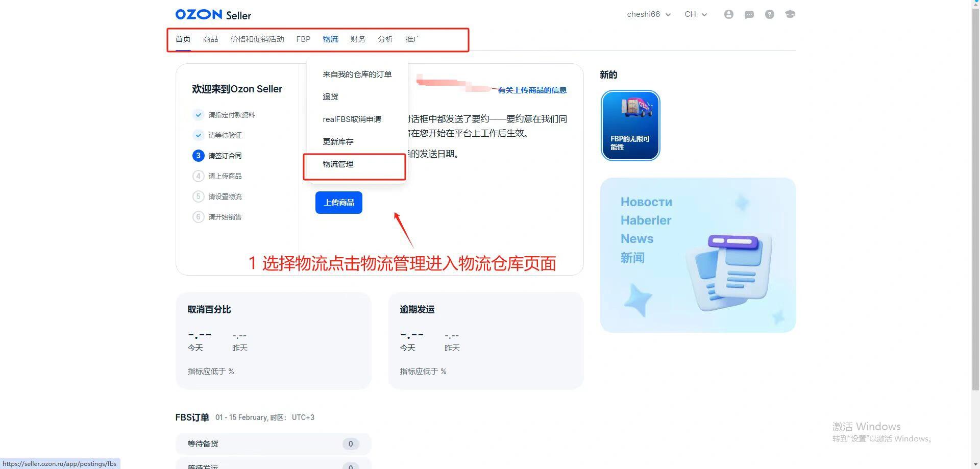The height and width of the screenshot is (469, 980).
Task: Go to the 首页 tab
Action: pos(183,39)
